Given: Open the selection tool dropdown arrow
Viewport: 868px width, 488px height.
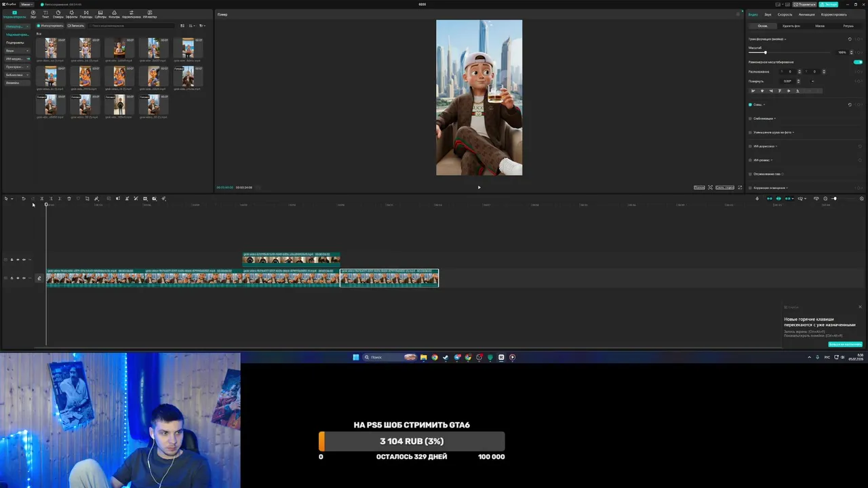Looking at the screenshot, I should (12, 199).
